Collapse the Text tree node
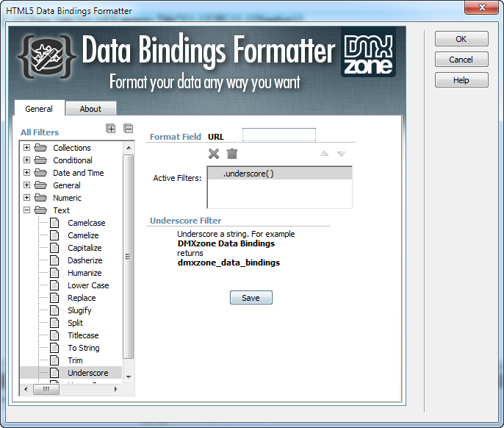 [x=27, y=210]
